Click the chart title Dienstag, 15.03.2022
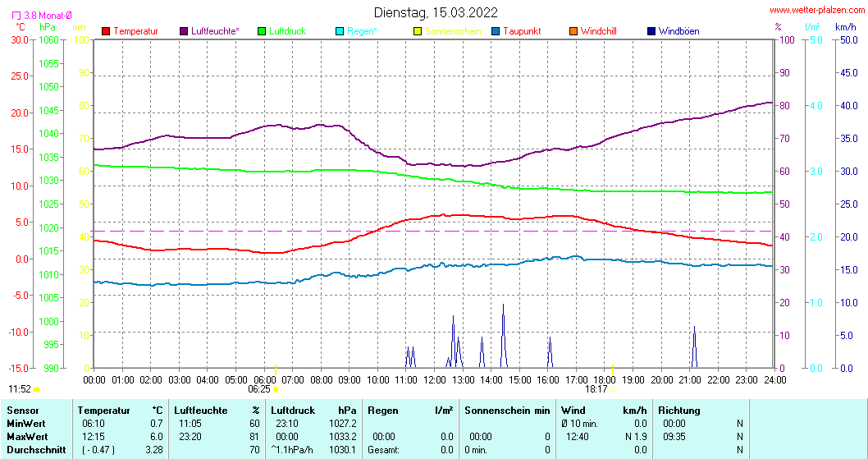This screenshot has height=459, width=868. 436,12
